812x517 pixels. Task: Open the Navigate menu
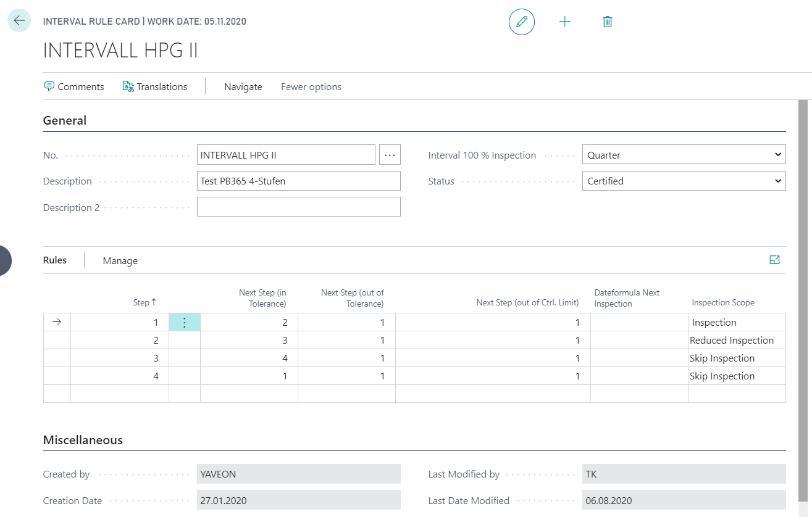pos(243,87)
